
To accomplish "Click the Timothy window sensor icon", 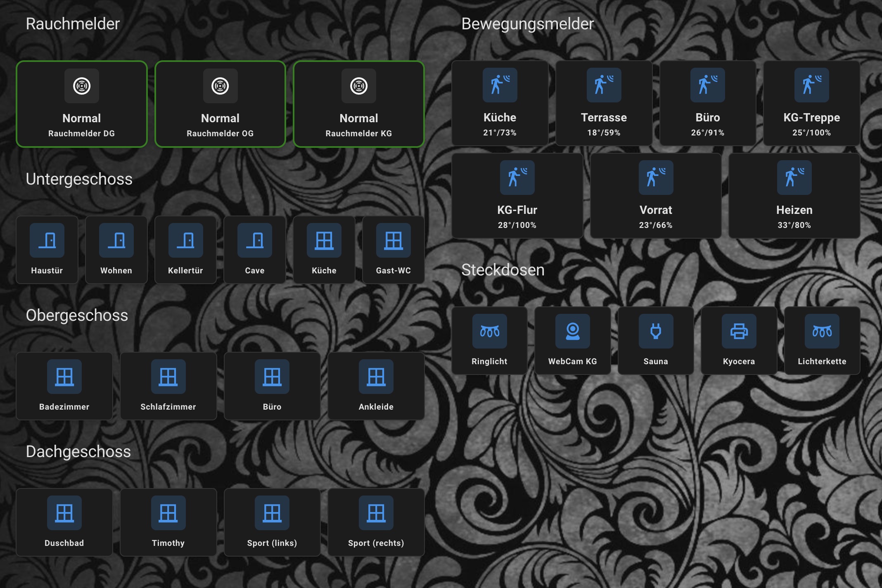I will point(168,513).
